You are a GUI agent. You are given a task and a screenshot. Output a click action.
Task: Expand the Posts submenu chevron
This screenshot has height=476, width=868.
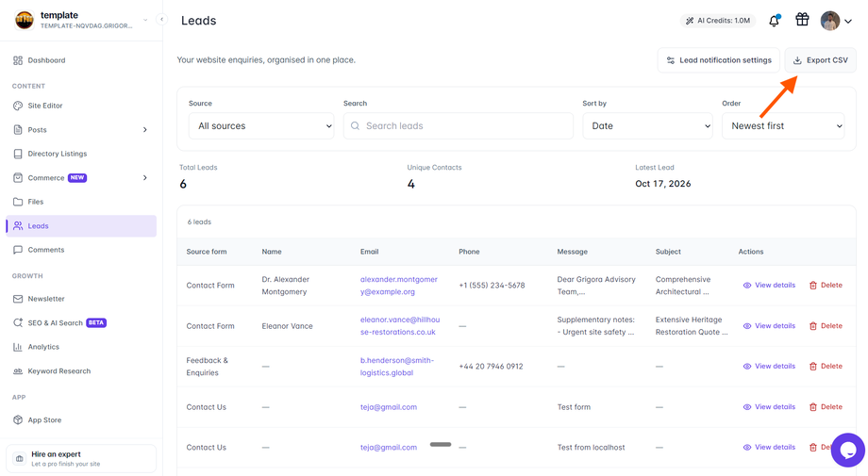coord(145,130)
